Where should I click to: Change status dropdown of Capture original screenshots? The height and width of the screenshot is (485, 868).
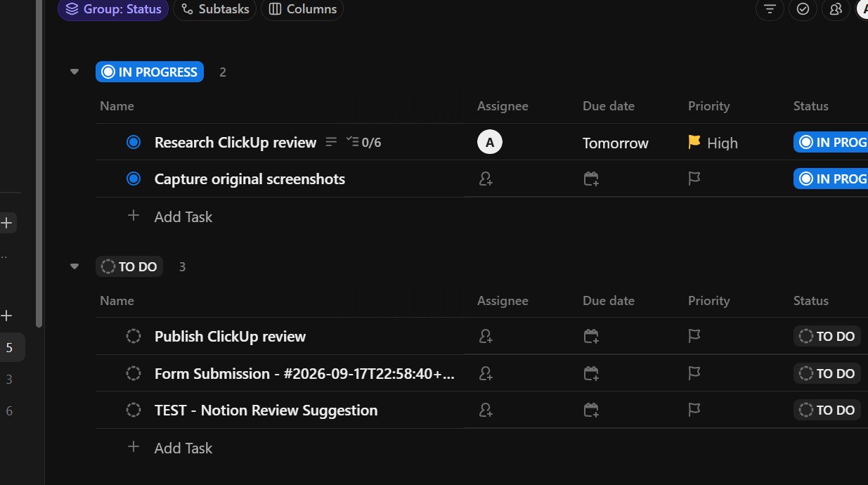830,179
